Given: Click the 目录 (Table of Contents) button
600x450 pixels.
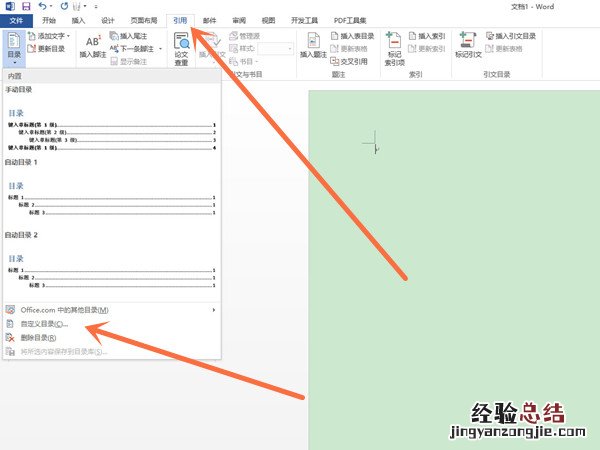Looking at the screenshot, I should click(x=14, y=49).
